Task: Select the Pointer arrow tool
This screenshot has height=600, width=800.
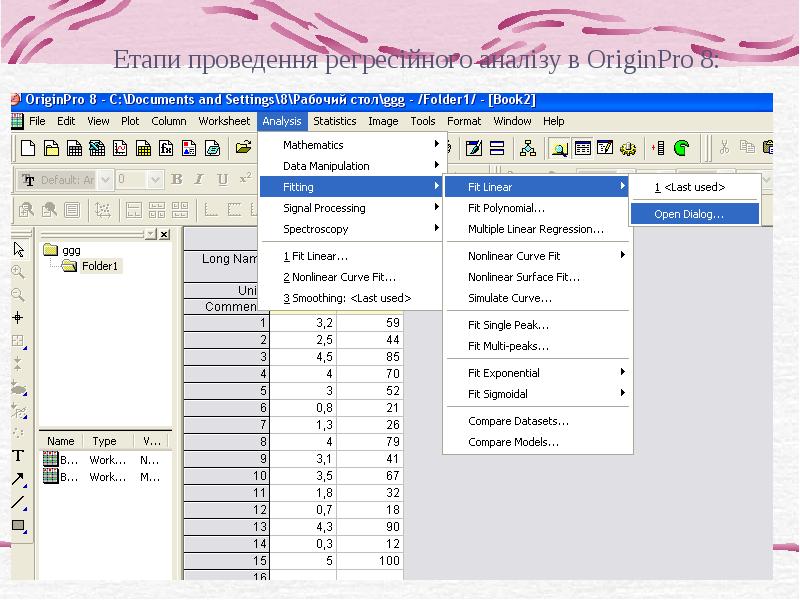Action: tap(18, 250)
